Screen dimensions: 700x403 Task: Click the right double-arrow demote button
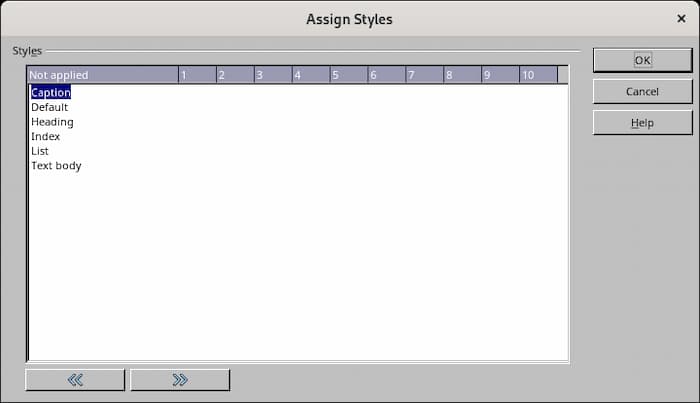point(180,380)
